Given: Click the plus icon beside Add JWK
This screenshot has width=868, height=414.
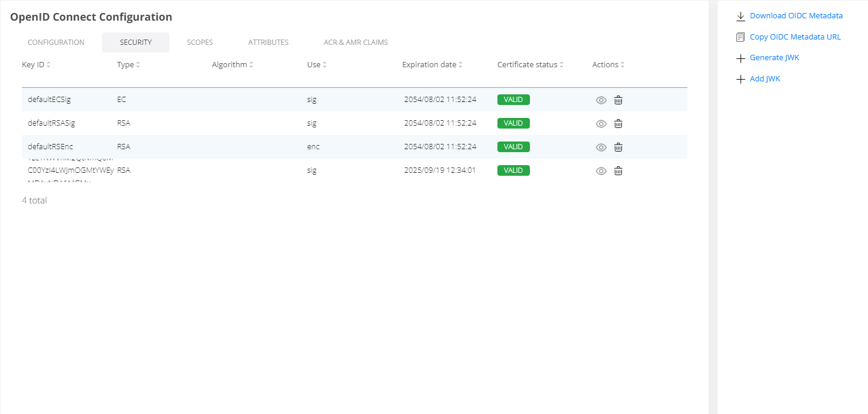Looking at the screenshot, I should 741,79.
